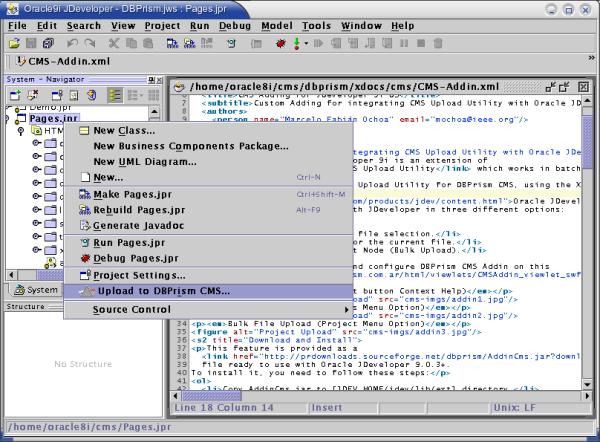Switch to the System navigator tab

coord(36,290)
